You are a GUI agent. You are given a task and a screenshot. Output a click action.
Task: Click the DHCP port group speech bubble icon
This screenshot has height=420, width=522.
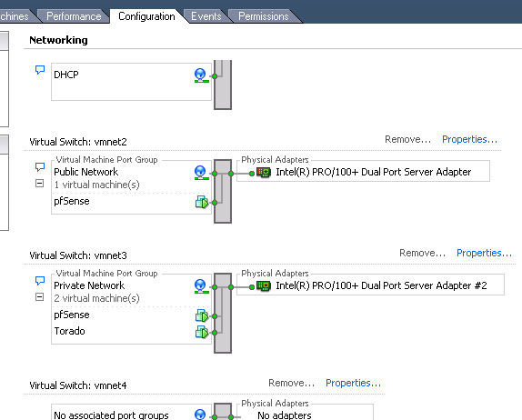click(x=40, y=70)
